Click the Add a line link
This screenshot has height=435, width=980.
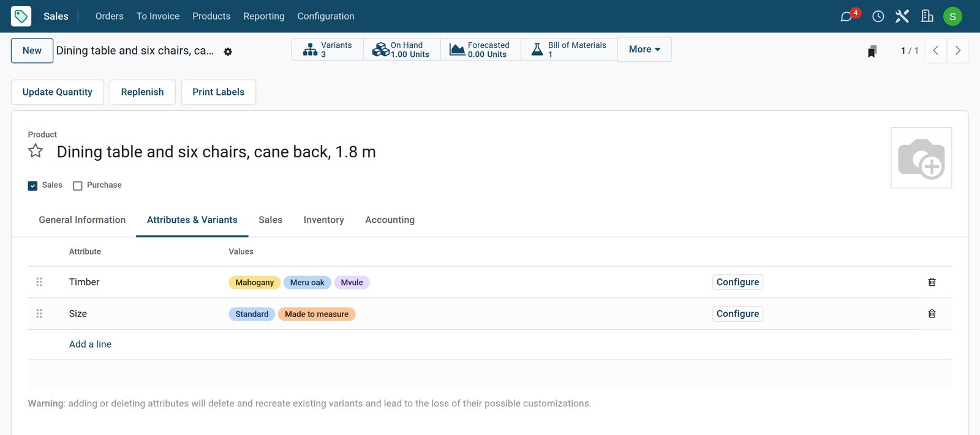coord(90,344)
